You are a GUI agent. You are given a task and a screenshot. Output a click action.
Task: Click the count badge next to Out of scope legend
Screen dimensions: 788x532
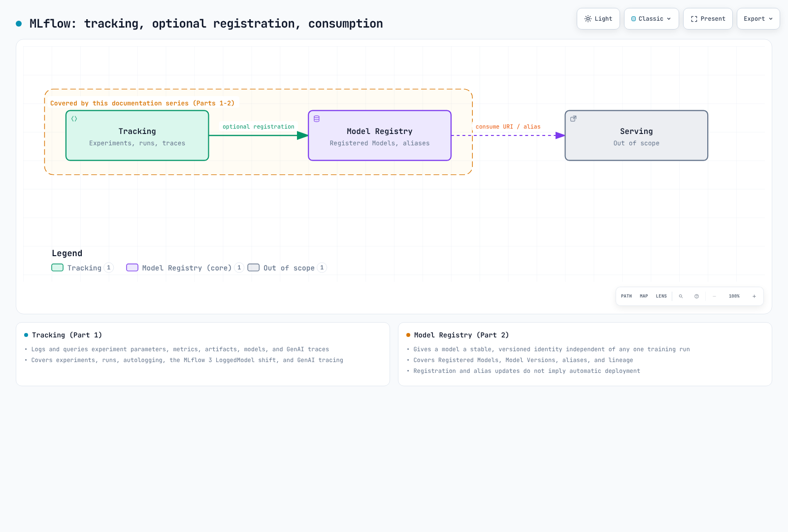pyautogui.click(x=322, y=267)
